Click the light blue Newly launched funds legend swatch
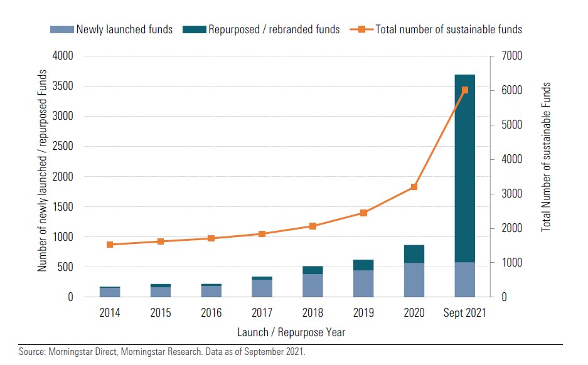 tap(61, 29)
